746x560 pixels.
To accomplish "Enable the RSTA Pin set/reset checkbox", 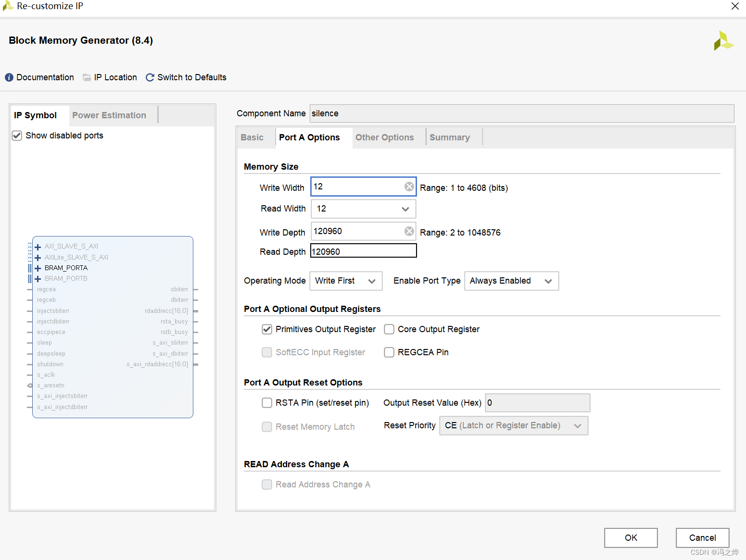I will click(x=267, y=403).
